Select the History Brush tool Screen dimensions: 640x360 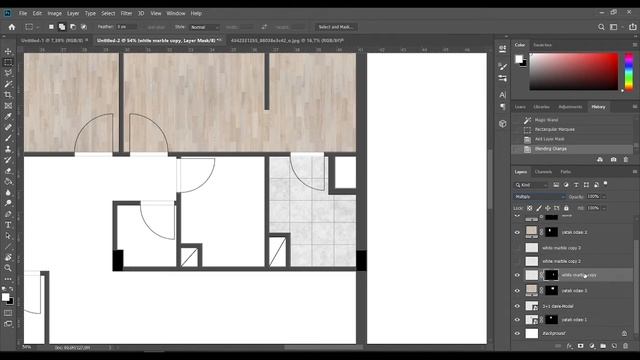click(8, 160)
